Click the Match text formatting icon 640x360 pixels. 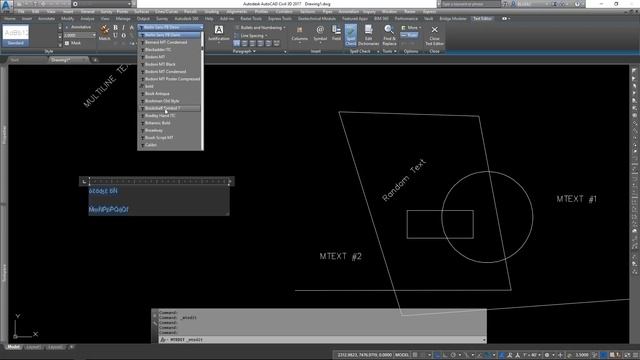pos(104,32)
